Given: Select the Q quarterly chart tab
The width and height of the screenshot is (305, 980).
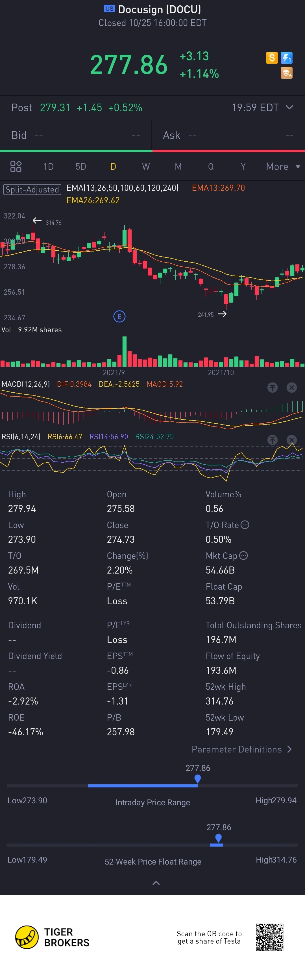Looking at the screenshot, I should click(x=211, y=167).
